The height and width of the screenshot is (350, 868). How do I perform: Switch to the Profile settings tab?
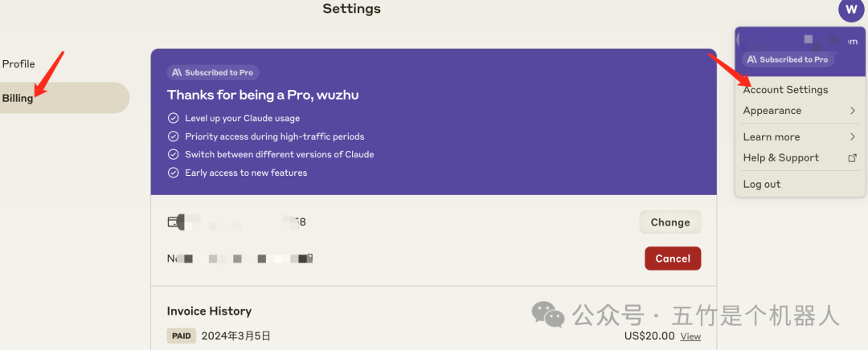18,64
